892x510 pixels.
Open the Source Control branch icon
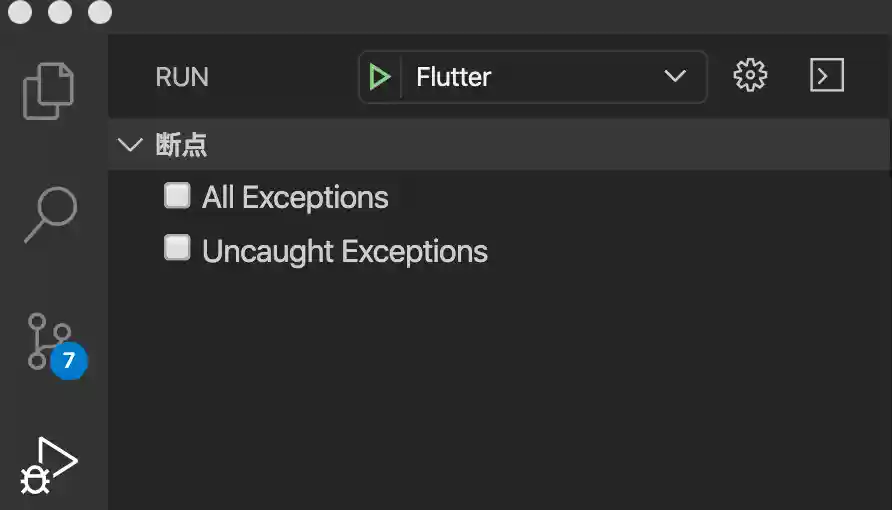tap(46, 340)
